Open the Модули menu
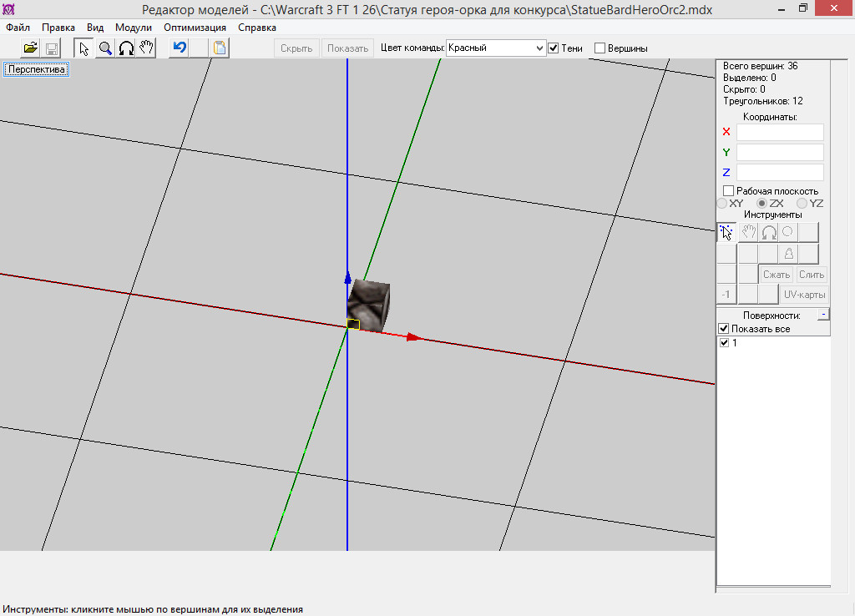The image size is (855, 616). [x=133, y=28]
